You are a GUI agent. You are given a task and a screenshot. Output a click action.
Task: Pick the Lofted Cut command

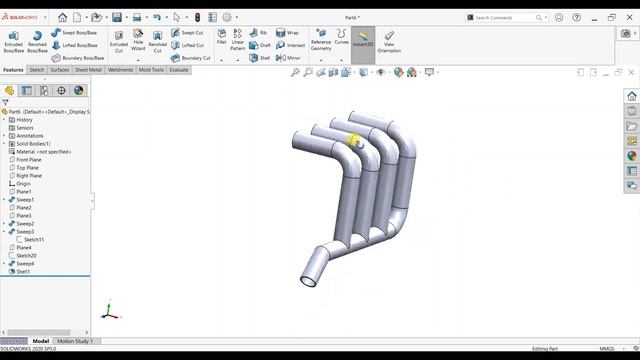point(187,45)
